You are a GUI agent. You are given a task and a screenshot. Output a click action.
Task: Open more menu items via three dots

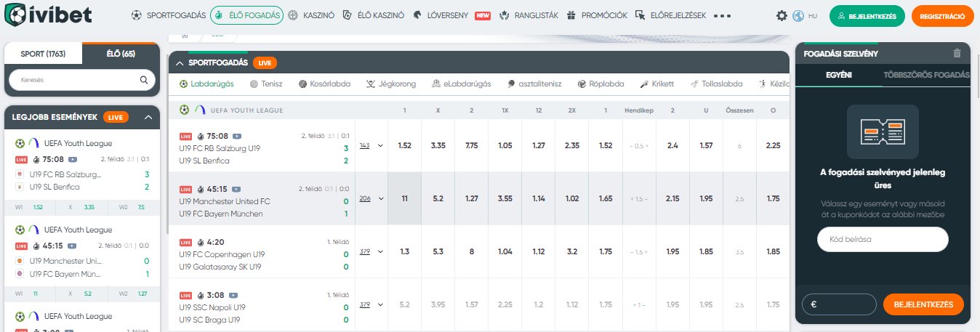722,15
